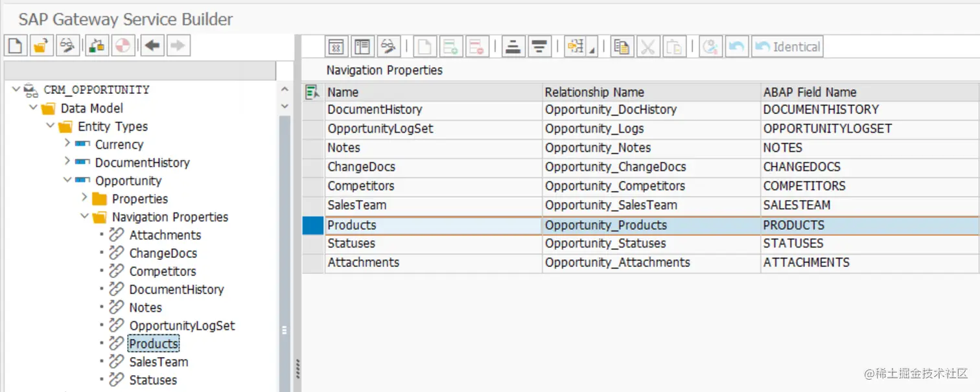Paste using the clipboard icon
The width and height of the screenshot is (980, 392).
point(674,47)
